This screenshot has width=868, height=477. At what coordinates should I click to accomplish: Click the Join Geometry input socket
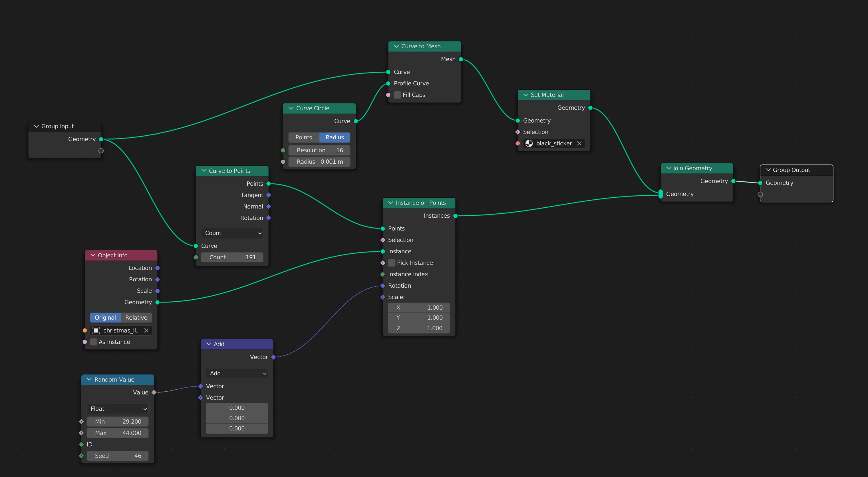click(x=660, y=194)
